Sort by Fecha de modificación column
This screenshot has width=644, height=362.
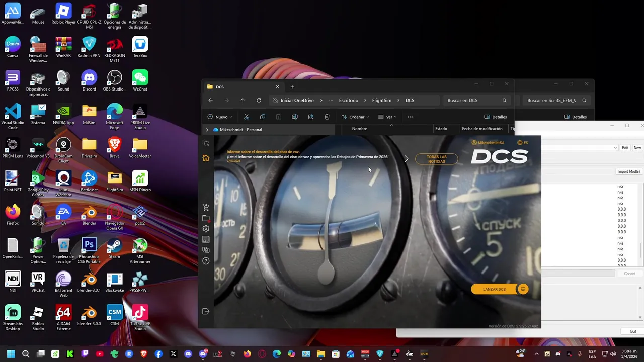pyautogui.click(x=482, y=129)
